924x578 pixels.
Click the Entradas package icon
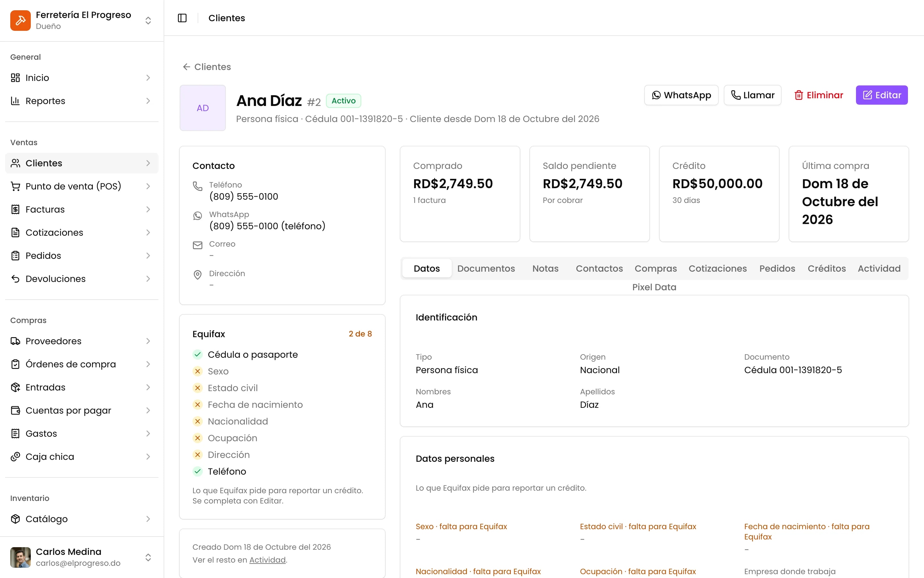coord(15,387)
